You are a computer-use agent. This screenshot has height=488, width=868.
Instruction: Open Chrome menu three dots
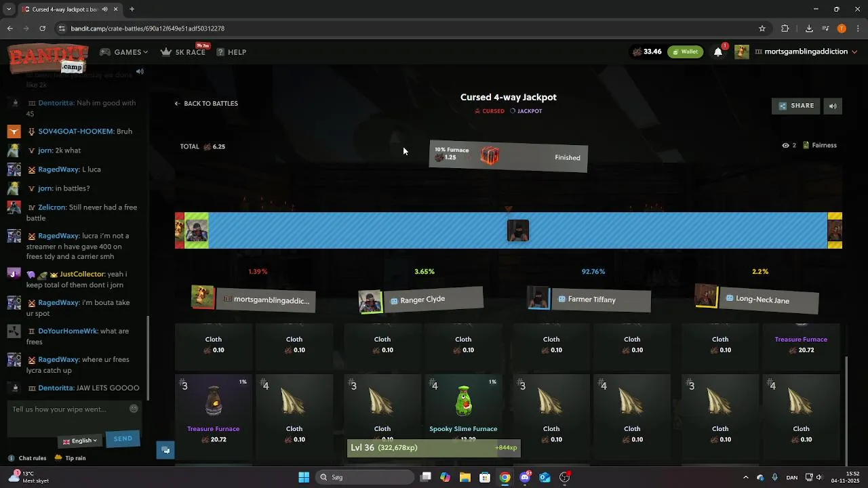pyautogui.click(x=859, y=28)
